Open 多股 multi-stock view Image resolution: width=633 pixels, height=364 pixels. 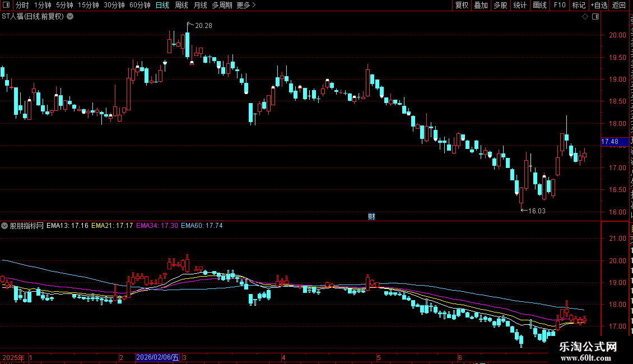[x=500, y=5]
